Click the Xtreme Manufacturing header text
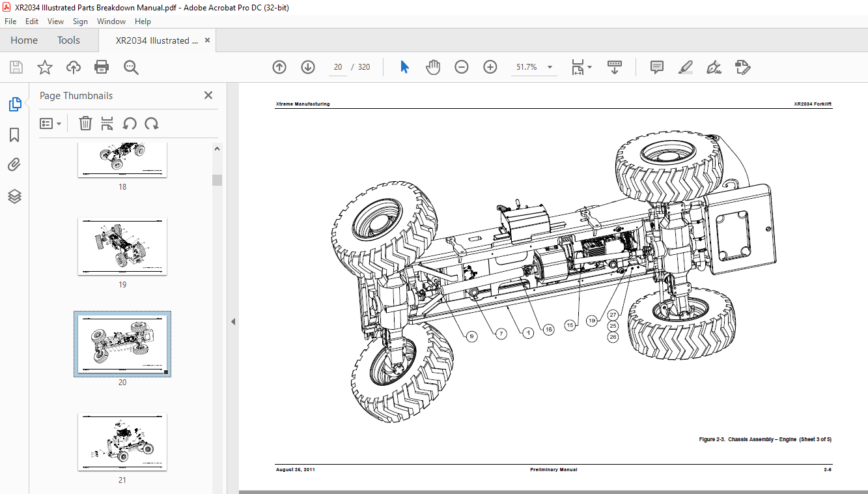 pyautogui.click(x=303, y=104)
